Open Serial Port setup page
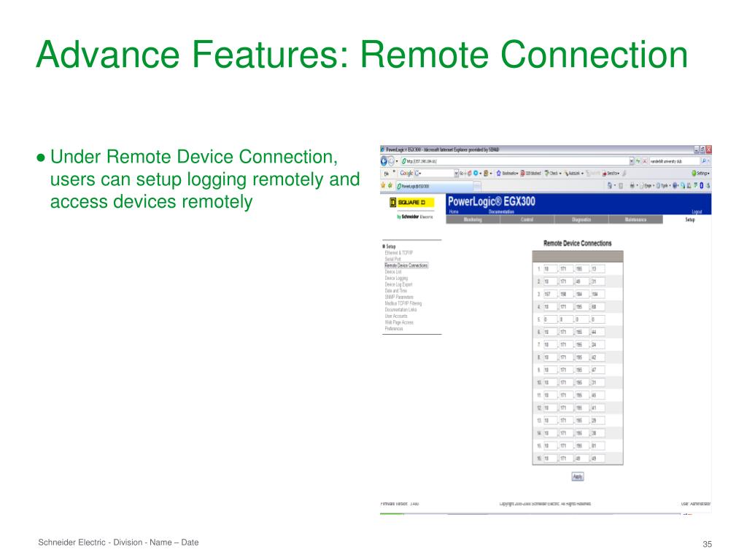Screen dimensions: 747x560 (393, 259)
